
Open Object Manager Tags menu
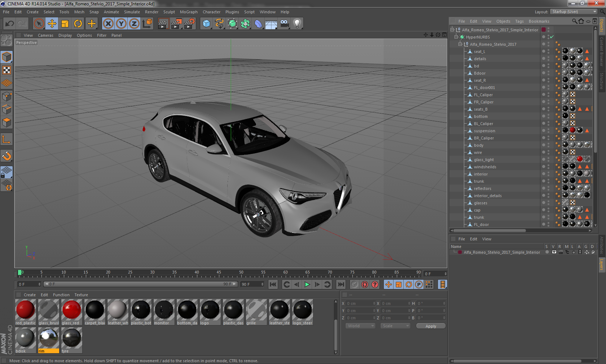tap(519, 21)
